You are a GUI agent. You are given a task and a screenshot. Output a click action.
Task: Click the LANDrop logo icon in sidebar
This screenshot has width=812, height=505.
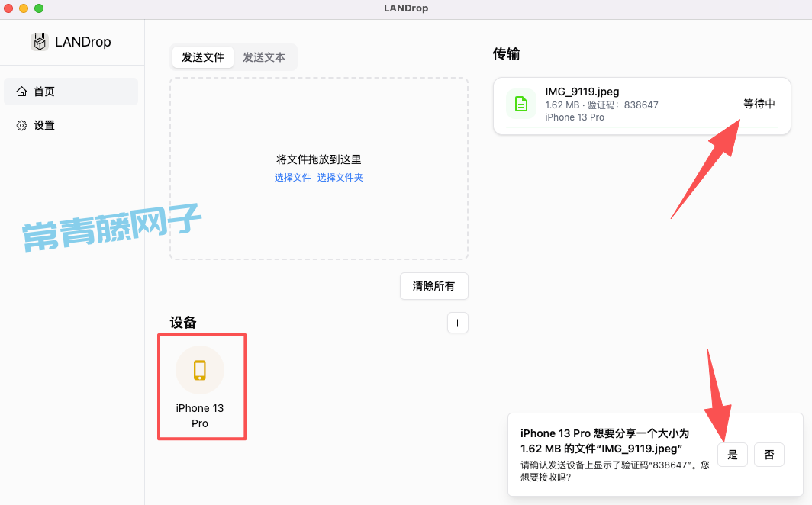point(40,42)
